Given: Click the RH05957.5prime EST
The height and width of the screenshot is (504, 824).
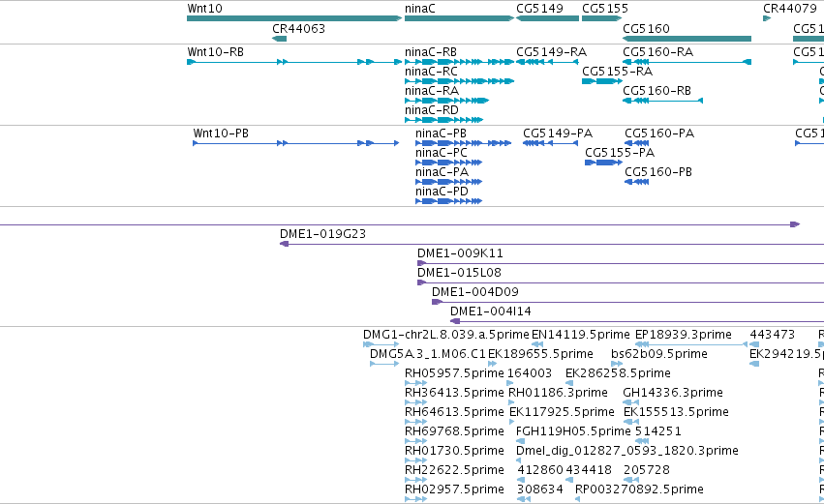Looking at the screenshot, I should click(x=415, y=383).
